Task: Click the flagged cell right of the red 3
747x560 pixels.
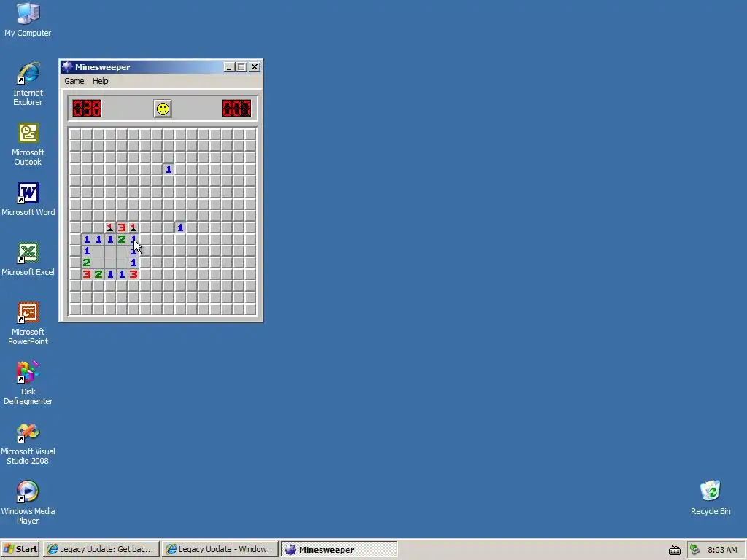Action: tap(133, 227)
